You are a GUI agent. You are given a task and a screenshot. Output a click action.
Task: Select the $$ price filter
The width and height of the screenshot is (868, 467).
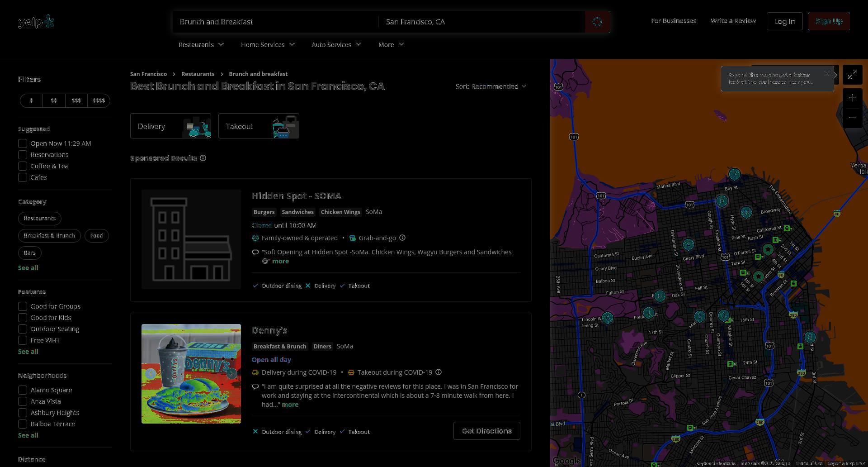pyautogui.click(x=54, y=101)
